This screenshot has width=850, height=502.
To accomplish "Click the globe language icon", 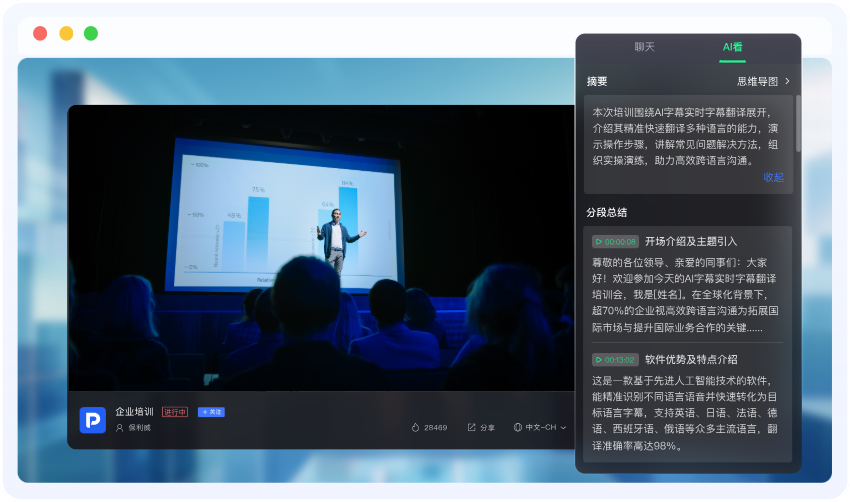I will point(517,427).
